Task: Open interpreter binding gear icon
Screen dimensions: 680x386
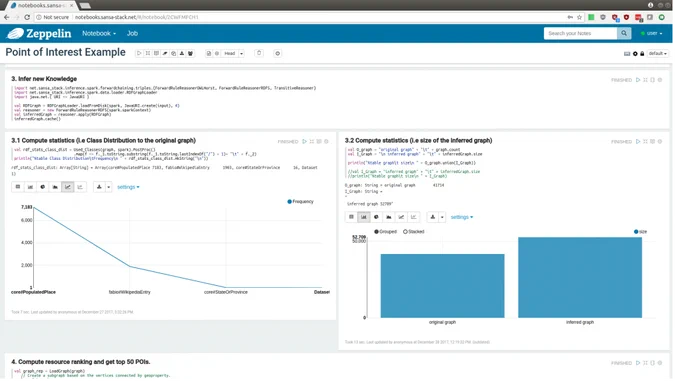Action: (635, 54)
